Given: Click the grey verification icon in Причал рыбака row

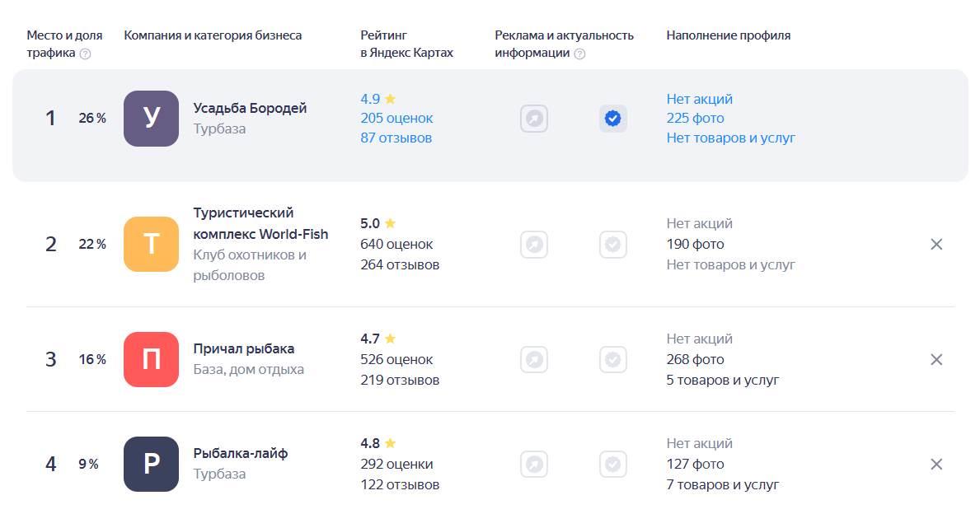Looking at the screenshot, I should tap(613, 359).
